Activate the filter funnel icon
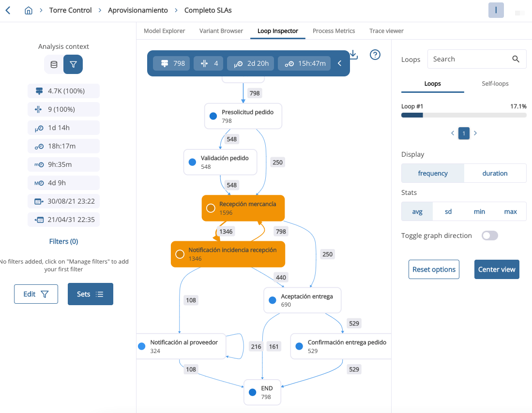Image resolution: width=532 pixels, height=413 pixels. 73,63
